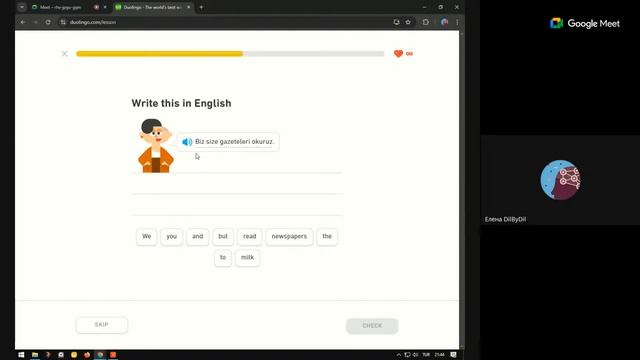Open the taskbar volume icon
640x360 pixels.
[x=416, y=355]
